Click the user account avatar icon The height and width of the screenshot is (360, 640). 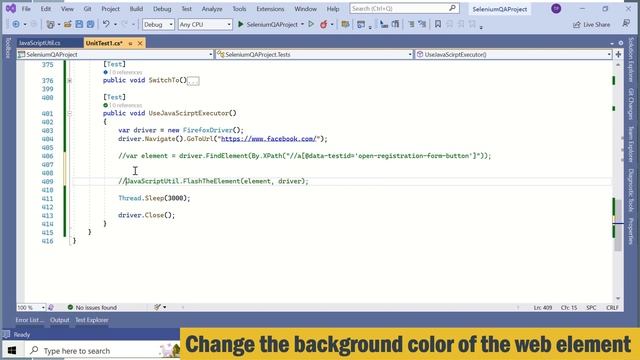(x=556, y=9)
